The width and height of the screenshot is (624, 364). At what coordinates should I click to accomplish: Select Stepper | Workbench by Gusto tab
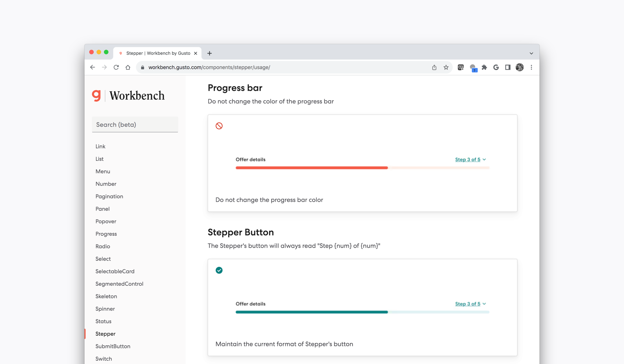(x=157, y=53)
